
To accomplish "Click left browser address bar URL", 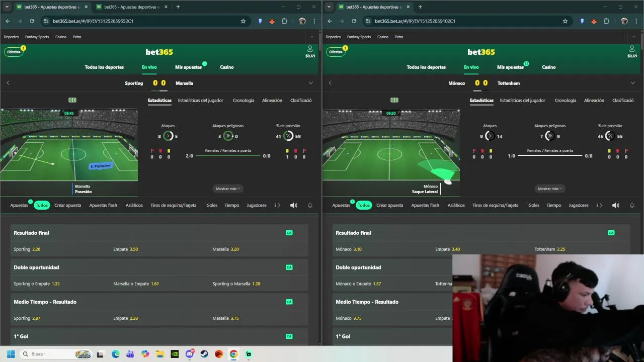I will (x=93, y=21).
